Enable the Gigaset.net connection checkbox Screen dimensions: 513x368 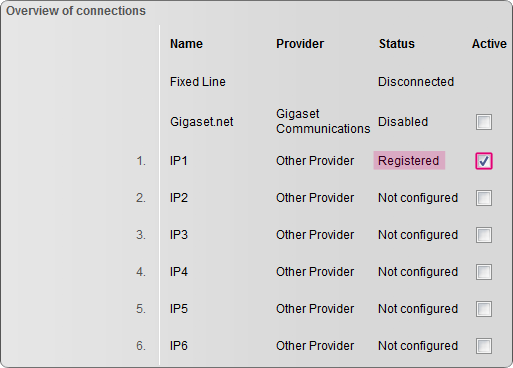(484, 122)
